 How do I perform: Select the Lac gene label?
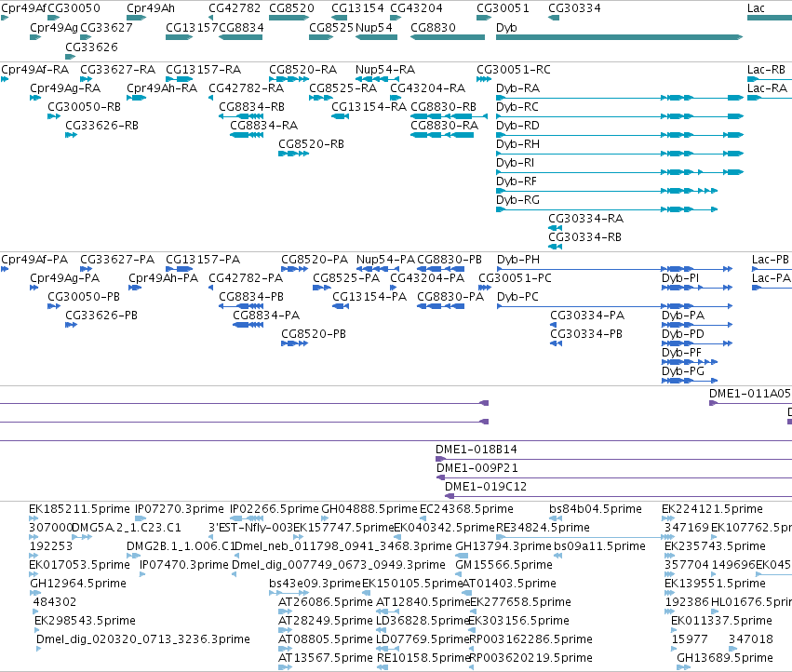coord(756,8)
